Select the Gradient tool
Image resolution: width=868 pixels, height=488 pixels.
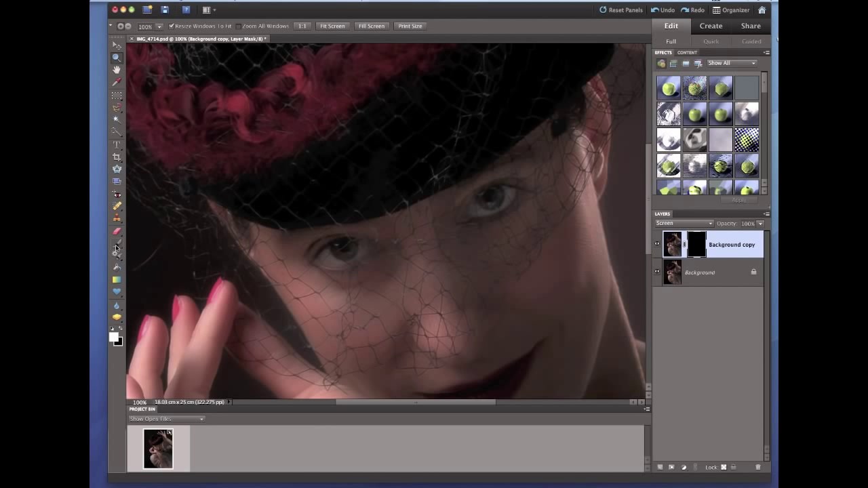117,279
